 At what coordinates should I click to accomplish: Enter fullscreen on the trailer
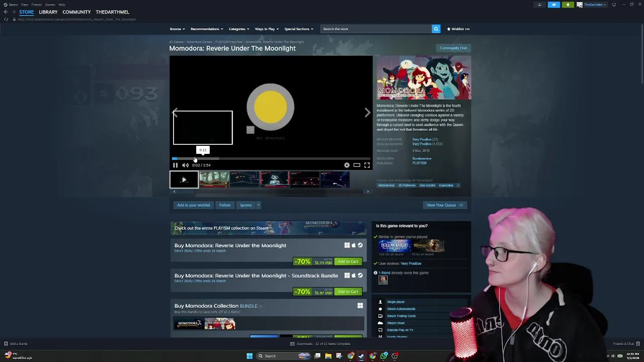(367, 165)
